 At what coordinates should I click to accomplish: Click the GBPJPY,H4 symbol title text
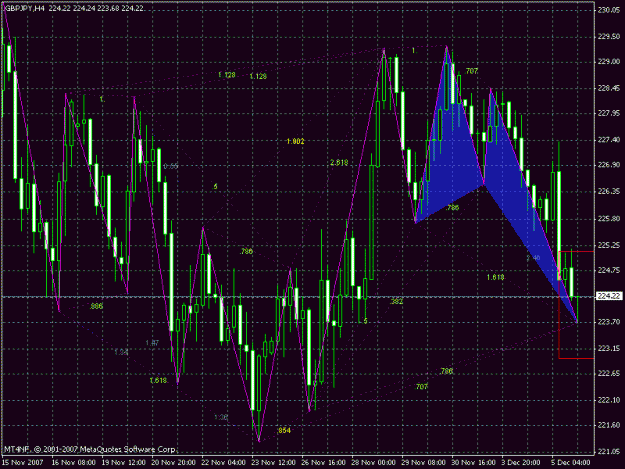[25, 8]
